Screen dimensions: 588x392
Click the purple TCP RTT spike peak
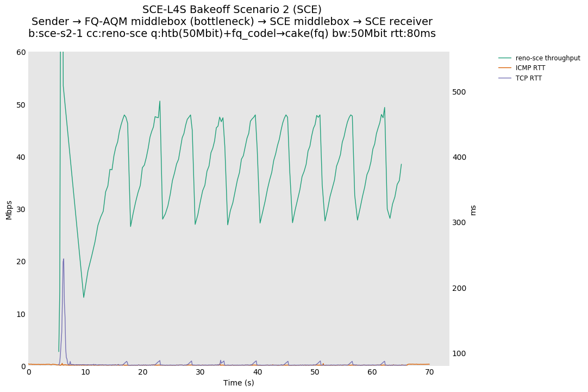64,259
